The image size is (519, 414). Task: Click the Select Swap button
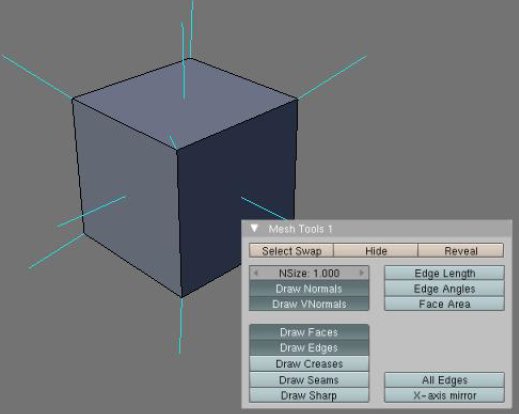pos(291,251)
